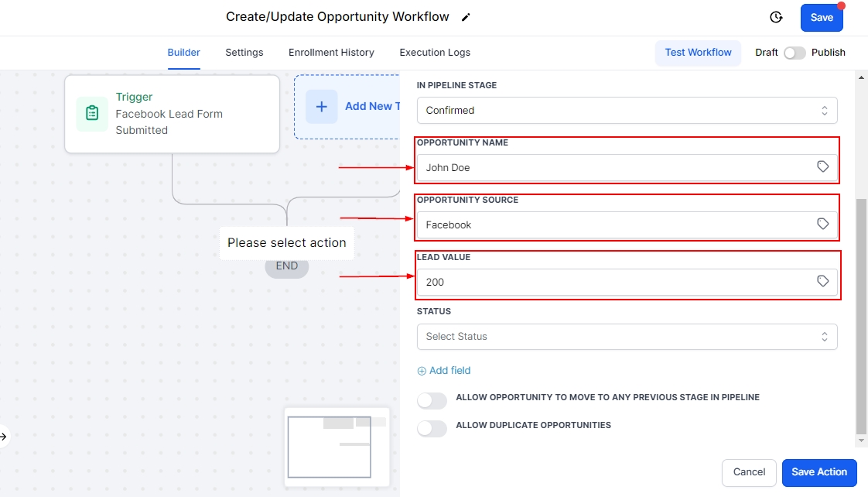Switch to the Settings tab
Screen dimensions: 868x497
pyautogui.click(x=244, y=53)
